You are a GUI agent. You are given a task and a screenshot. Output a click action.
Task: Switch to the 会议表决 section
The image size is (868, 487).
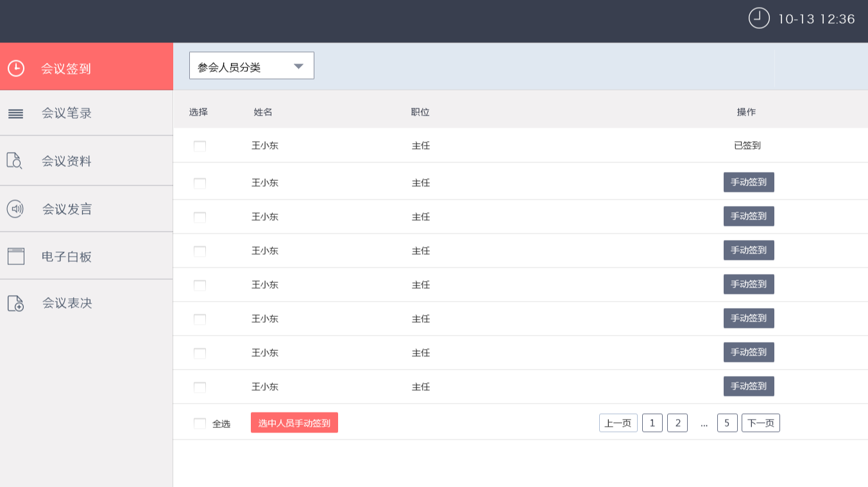coord(67,303)
